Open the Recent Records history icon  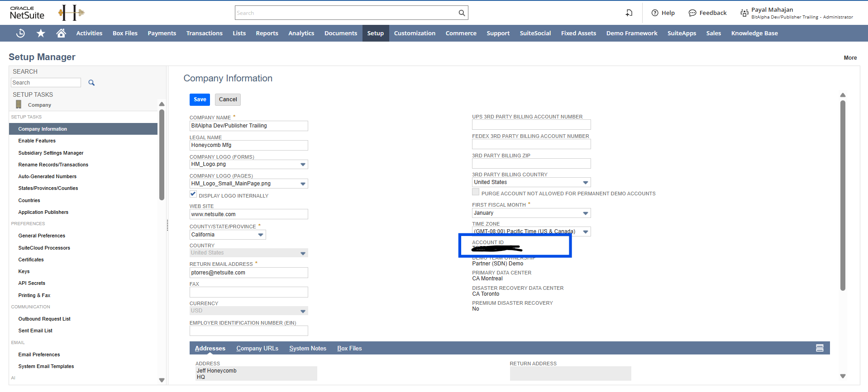click(20, 33)
